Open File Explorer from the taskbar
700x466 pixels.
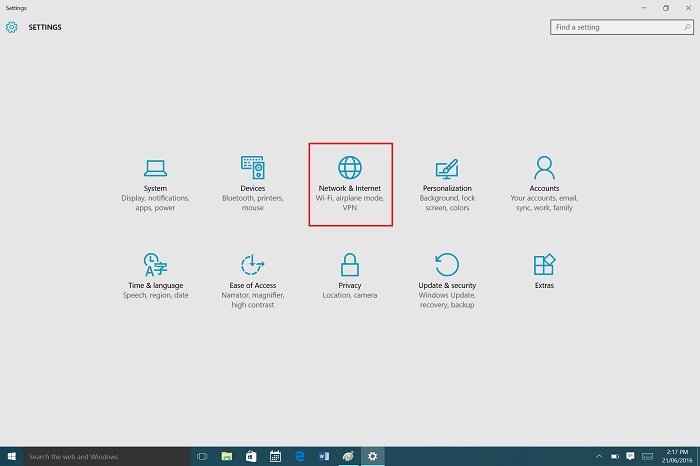(227, 456)
